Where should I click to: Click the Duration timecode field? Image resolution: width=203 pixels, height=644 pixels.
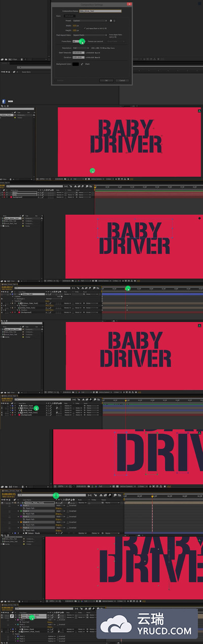point(78,57)
